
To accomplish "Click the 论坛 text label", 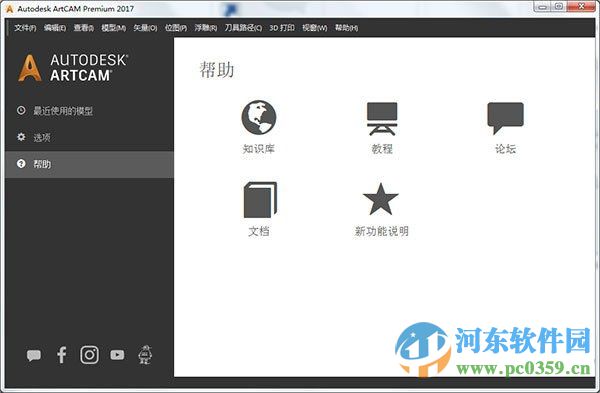I will point(505,149).
